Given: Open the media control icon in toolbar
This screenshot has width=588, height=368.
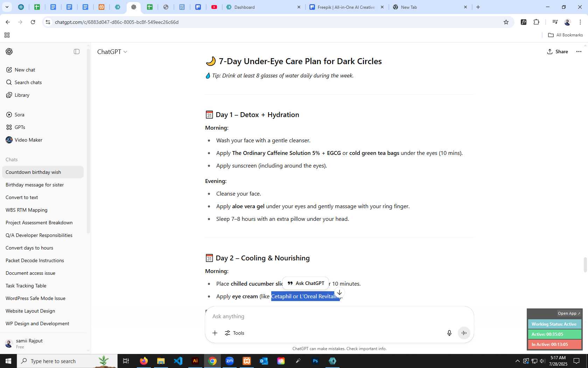Looking at the screenshot, I should pyautogui.click(x=555, y=22).
